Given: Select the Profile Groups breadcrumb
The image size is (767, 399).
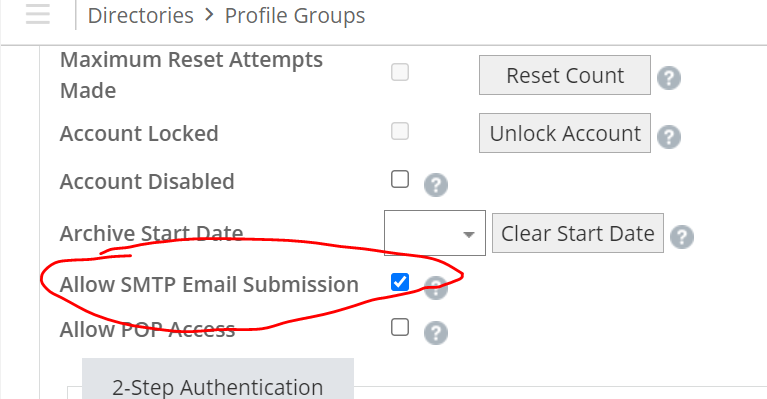Looking at the screenshot, I should point(295,16).
